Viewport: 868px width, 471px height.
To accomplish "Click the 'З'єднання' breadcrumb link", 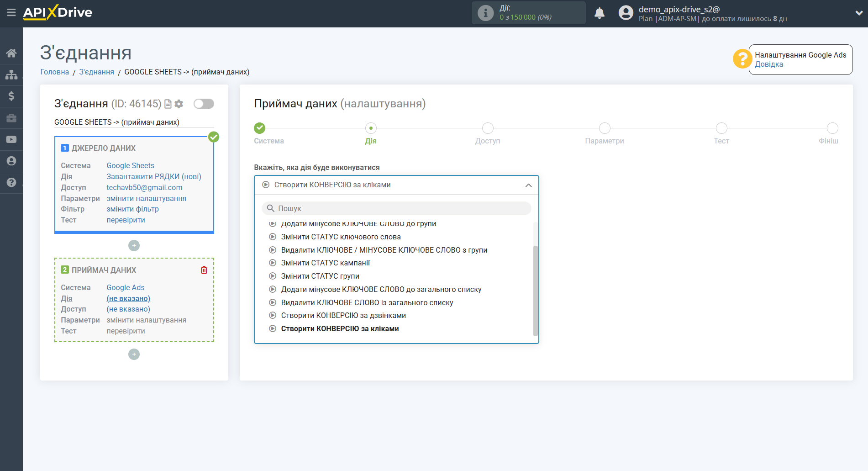I will point(96,72).
